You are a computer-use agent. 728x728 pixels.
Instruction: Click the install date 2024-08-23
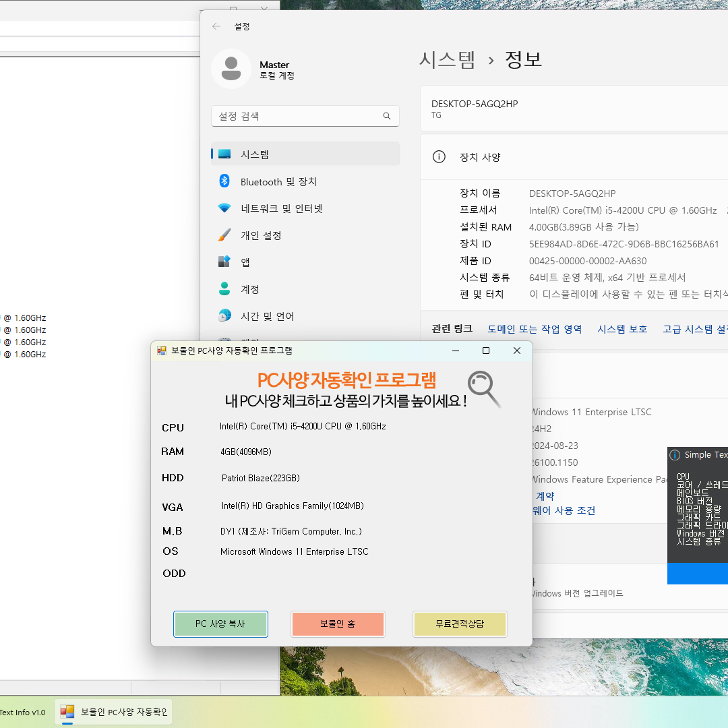[x=555, y=446]
